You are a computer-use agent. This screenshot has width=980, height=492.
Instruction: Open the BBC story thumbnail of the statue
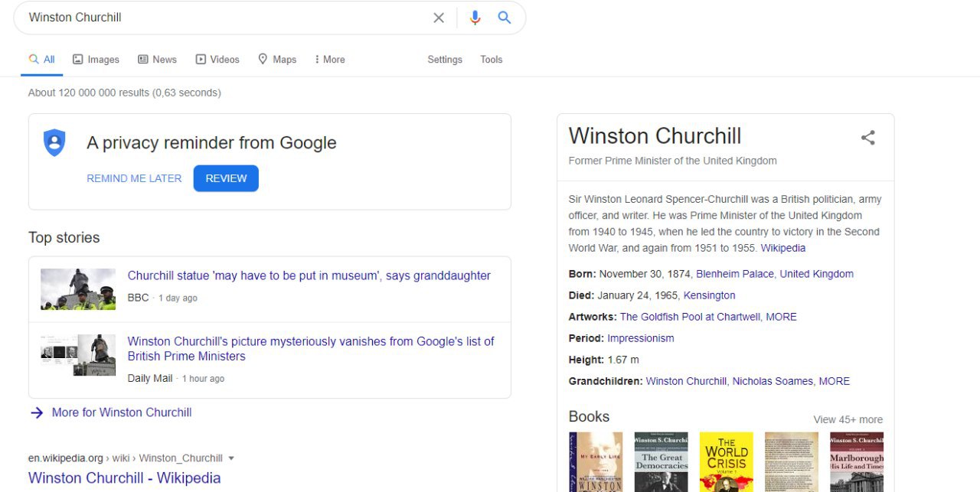coord(78,289)
